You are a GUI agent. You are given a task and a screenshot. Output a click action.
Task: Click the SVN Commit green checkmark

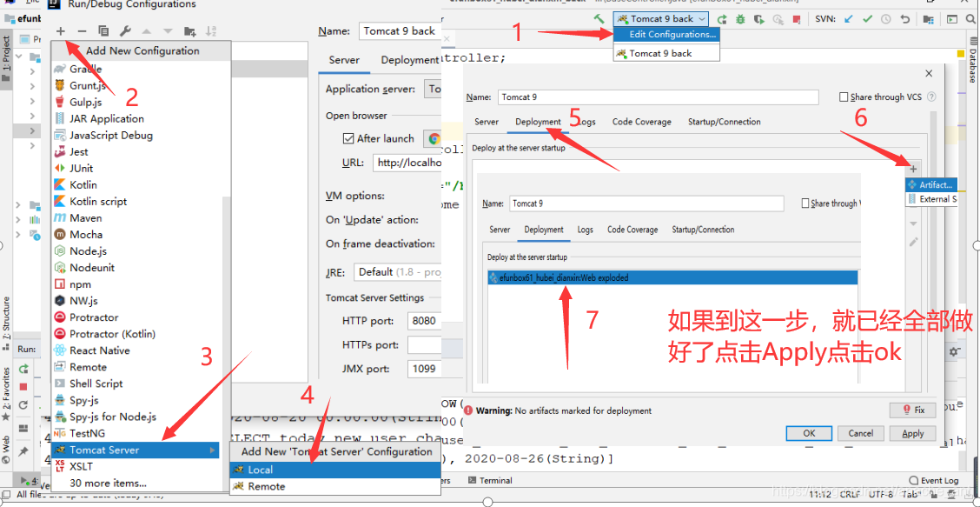tap(868, 19)
